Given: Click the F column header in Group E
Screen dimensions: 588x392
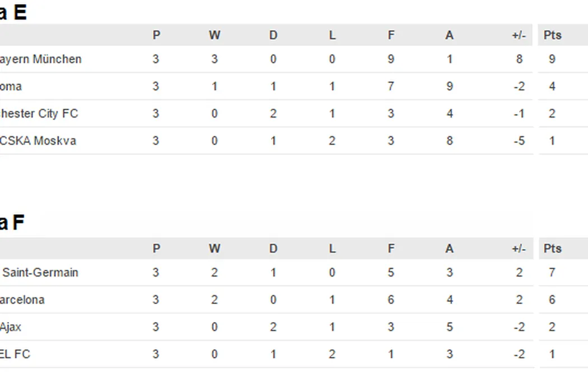Looking at the screenshot, I should (391, 35).
